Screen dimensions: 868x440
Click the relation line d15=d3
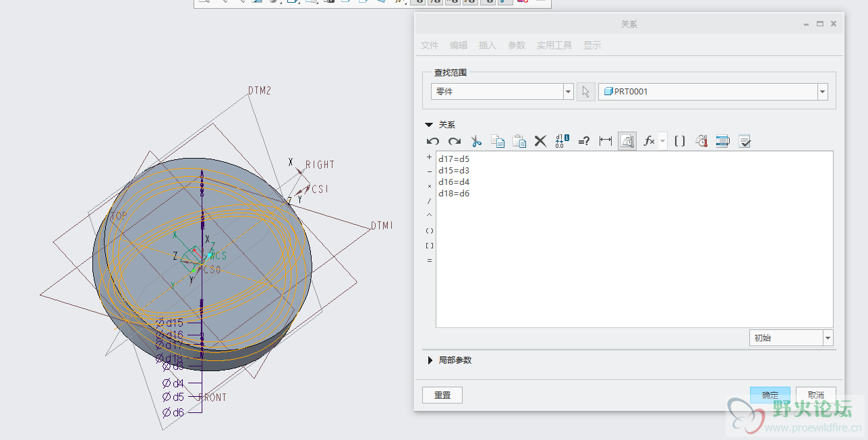(454, 171)
